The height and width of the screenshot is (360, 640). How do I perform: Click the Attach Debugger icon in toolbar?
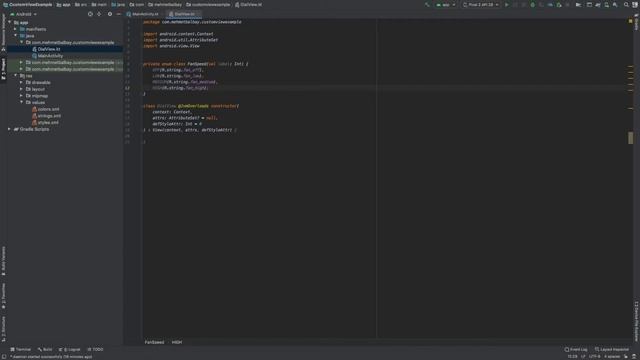(559, 5)
